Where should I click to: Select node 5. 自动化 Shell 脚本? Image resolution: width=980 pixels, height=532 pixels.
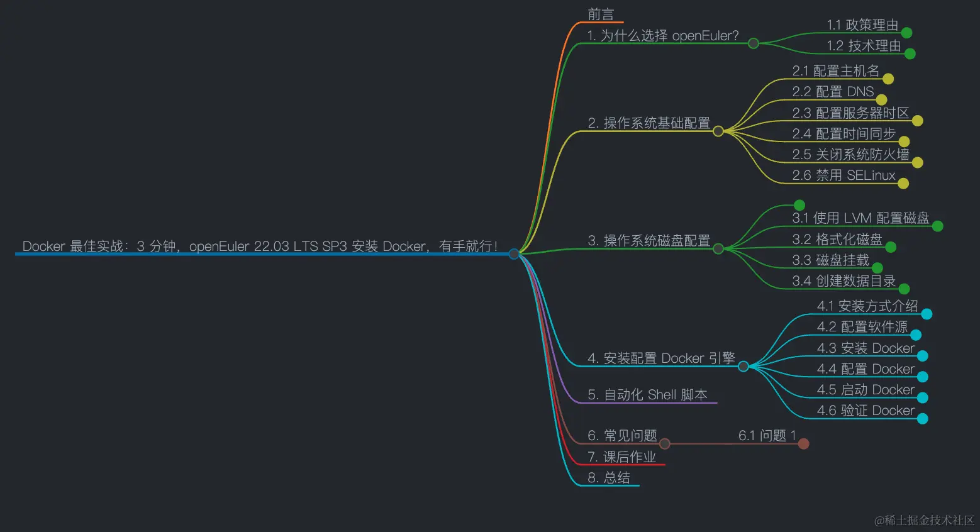coord(648,394)
